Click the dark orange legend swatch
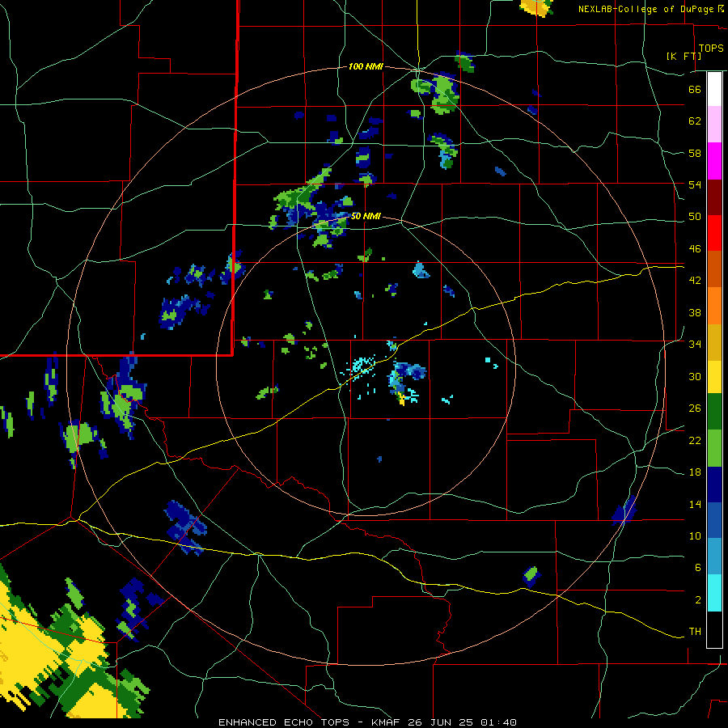The width and height of the screenshot is (728, 728). click(x=714, y=269)
